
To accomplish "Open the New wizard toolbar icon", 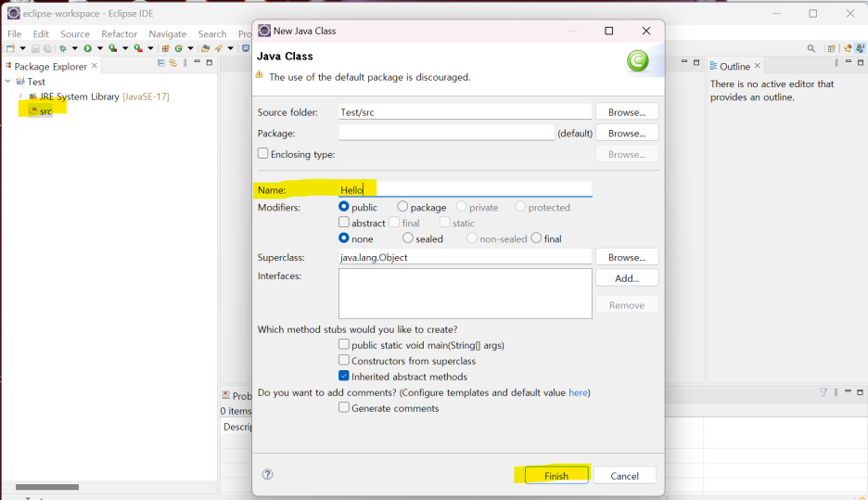I will tap(10, 48).
